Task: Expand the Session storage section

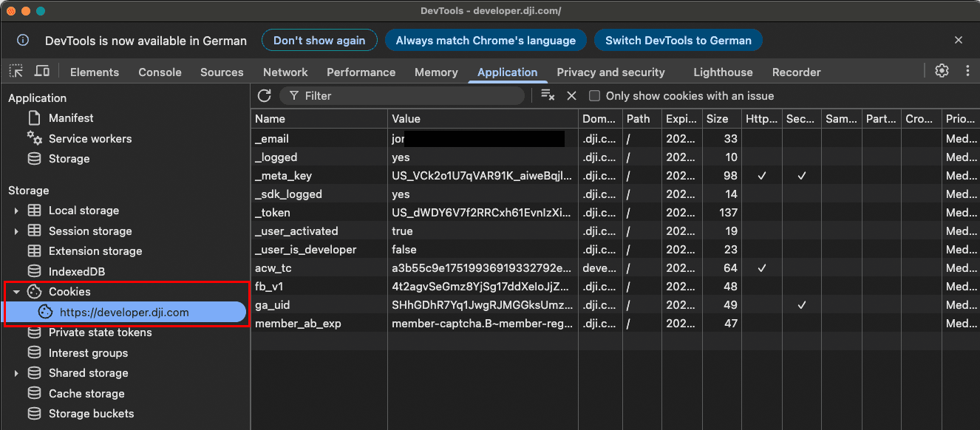Action: click(x=16, y=231)
